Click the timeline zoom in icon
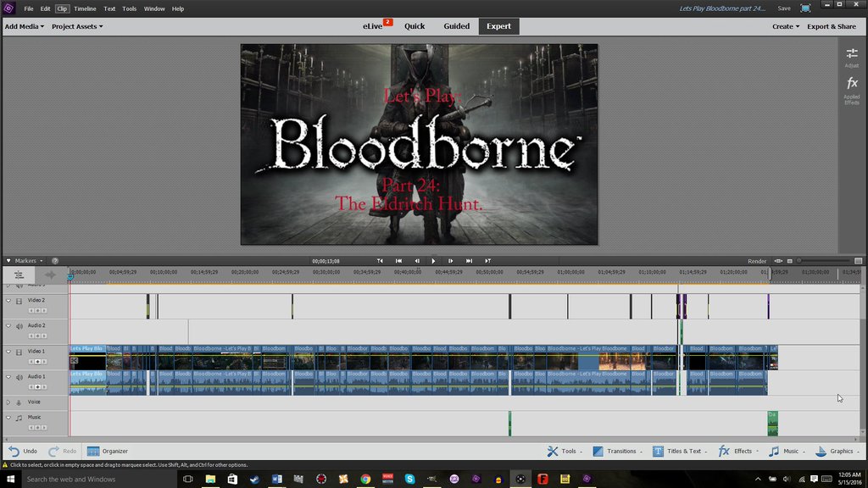868x488 pixels. [858, 261]
